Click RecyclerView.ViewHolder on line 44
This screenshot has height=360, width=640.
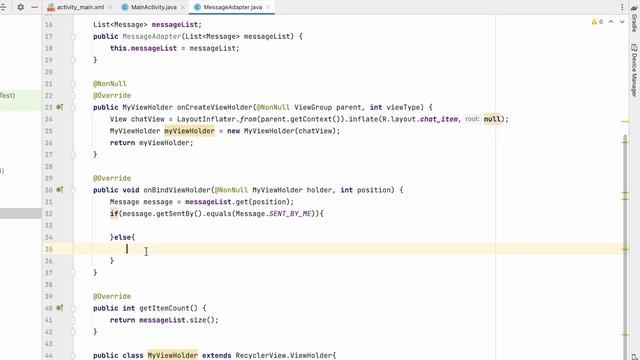(284, 356)
